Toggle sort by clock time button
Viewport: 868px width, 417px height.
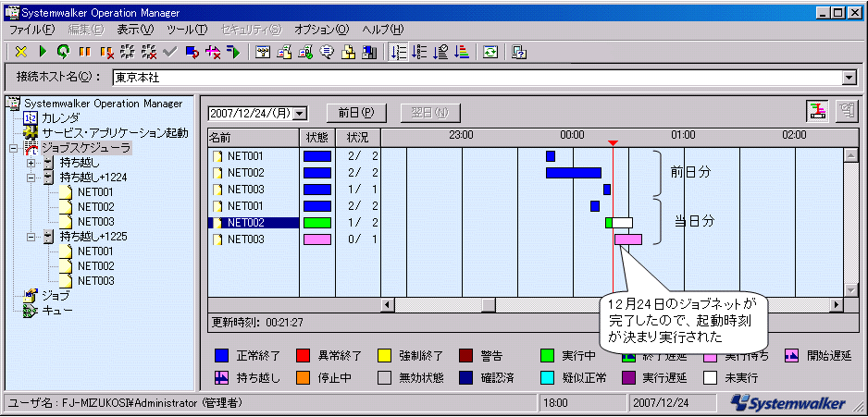pyautogui.click(x=440, y=52)
